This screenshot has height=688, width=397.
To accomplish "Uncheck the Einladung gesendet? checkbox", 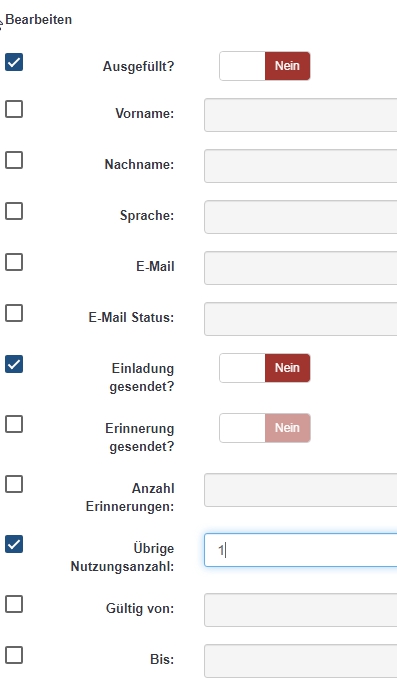I will click(x=14, y=364).
